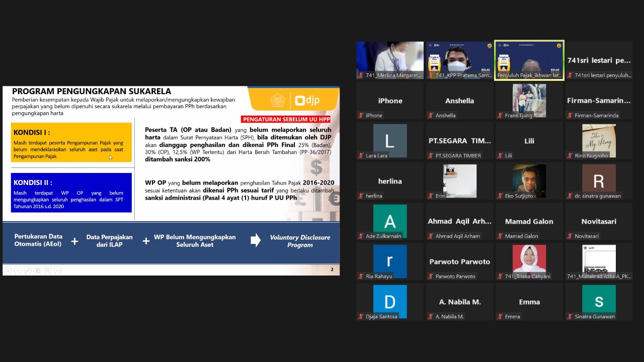Click the KONDISI II blue box
Viewport: 644px width, 362px height.
click(71, 193)
